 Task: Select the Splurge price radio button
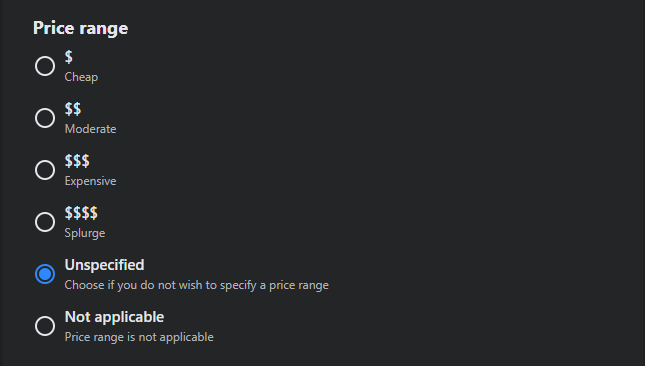(45, 222)
